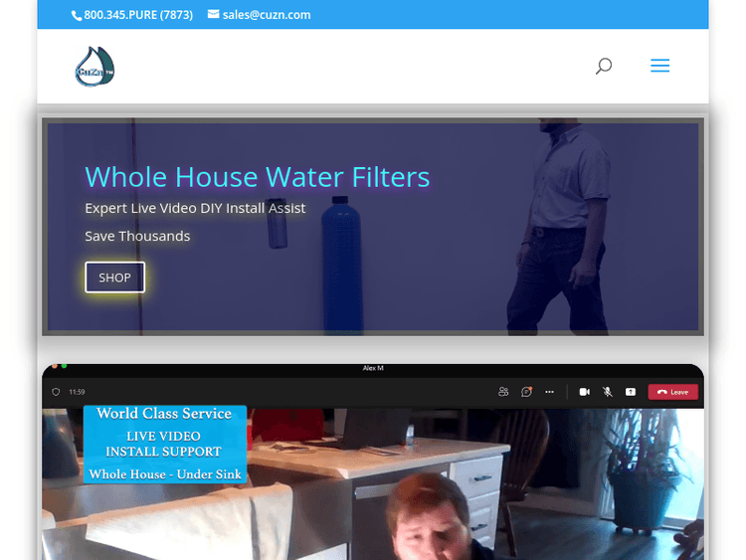Open the three-dots more options menu

pos(549,392)
